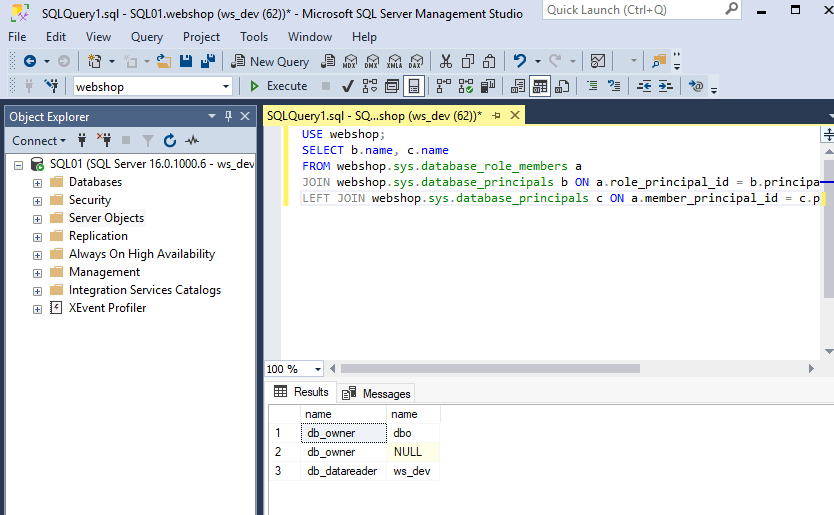Screen dimensions: 834x515
Task: Toggle Include Live Query Statistics
Action: tap(465, 86)
